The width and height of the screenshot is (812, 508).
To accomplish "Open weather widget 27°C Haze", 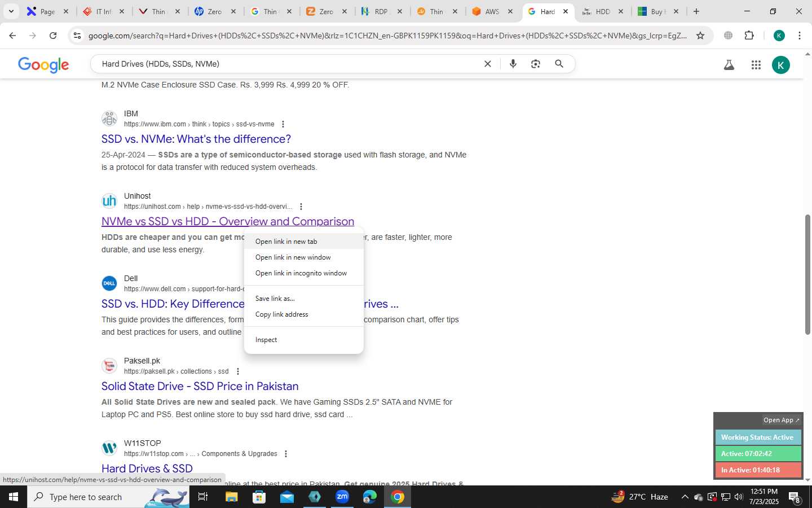I will 640,497.
